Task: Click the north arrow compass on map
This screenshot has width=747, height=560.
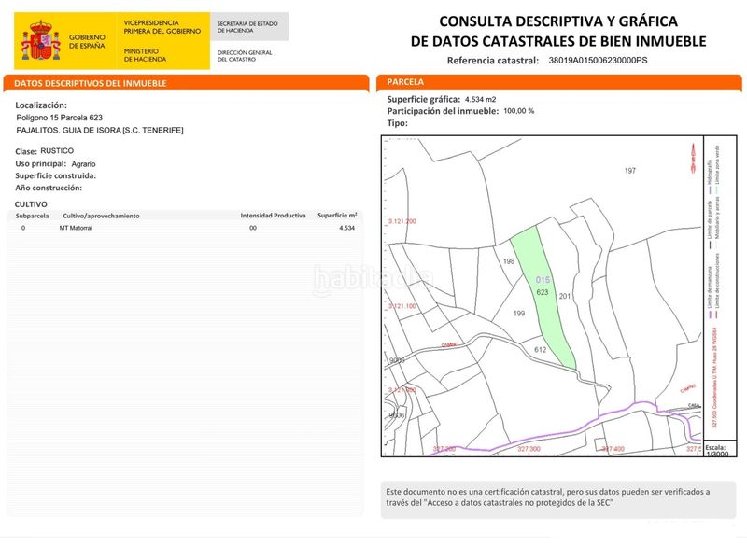Action: tap(693, 158)
